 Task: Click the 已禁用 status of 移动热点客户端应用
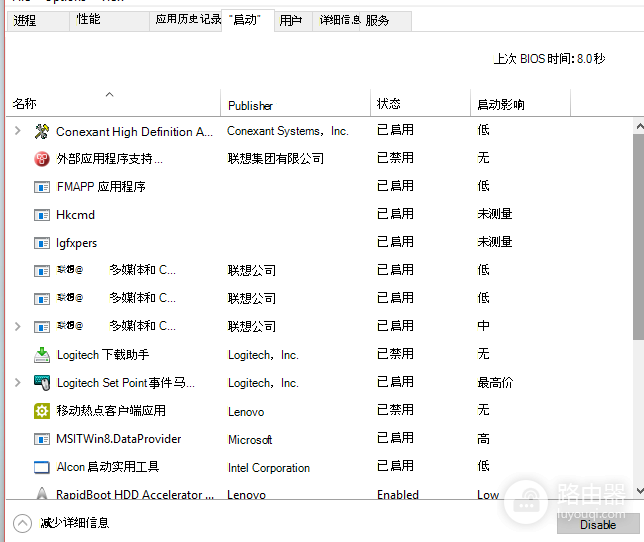395,409
